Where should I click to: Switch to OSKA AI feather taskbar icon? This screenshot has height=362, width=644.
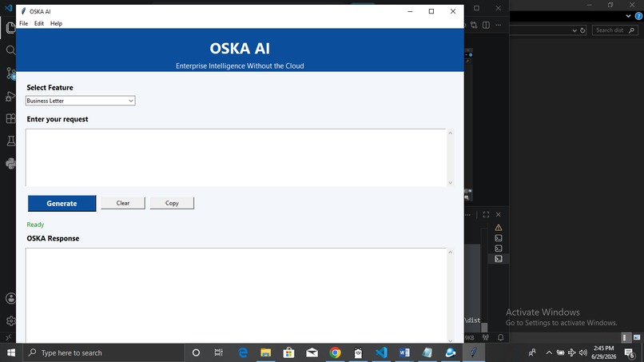(474, 352)
